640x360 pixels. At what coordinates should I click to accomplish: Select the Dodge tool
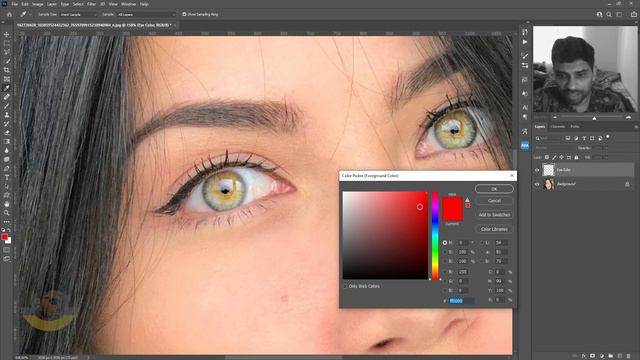pyautogui.click(x=7, y=160)
